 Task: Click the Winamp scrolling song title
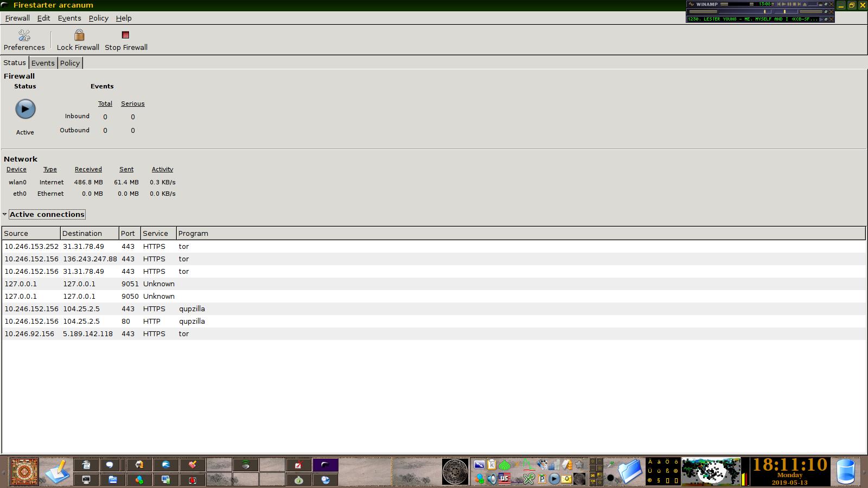pos(753,19)
